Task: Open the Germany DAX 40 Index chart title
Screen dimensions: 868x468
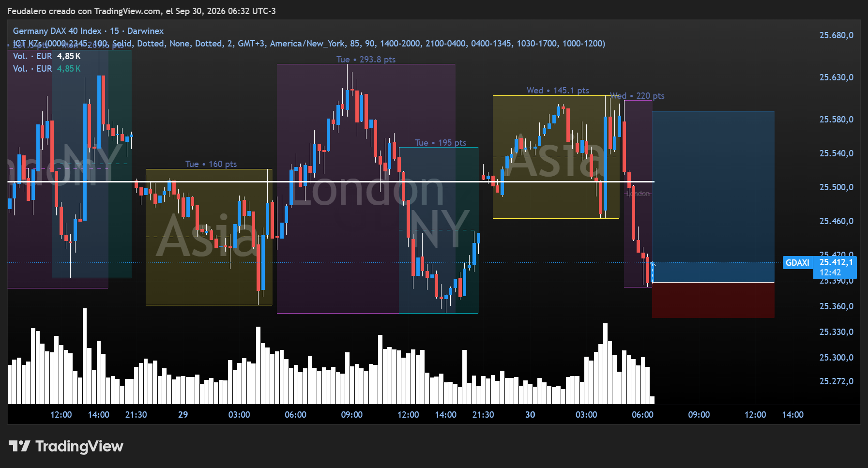Action: coord(88,31)
